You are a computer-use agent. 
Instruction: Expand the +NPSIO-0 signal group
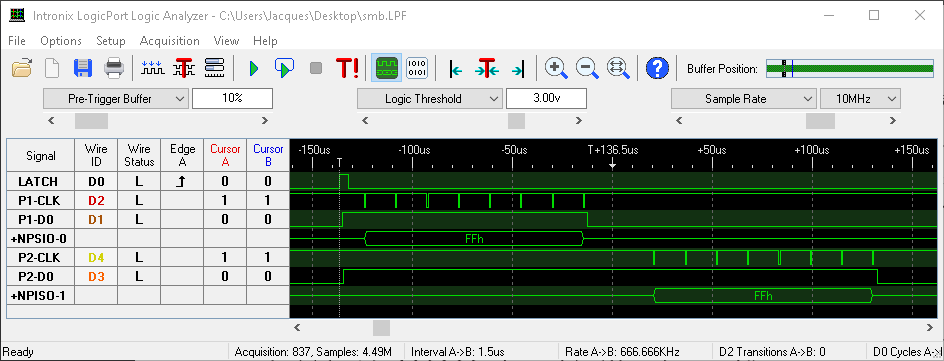(40, 239)
